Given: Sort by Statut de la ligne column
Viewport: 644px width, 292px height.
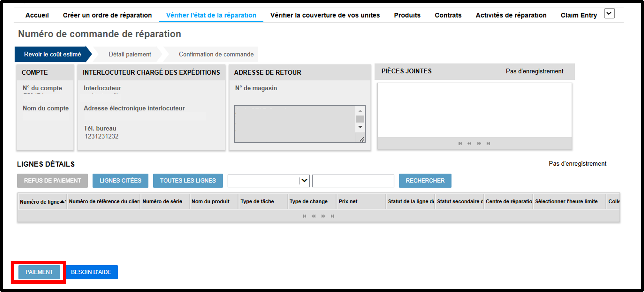Looking at the screenshot, I should tap(411, 201).
